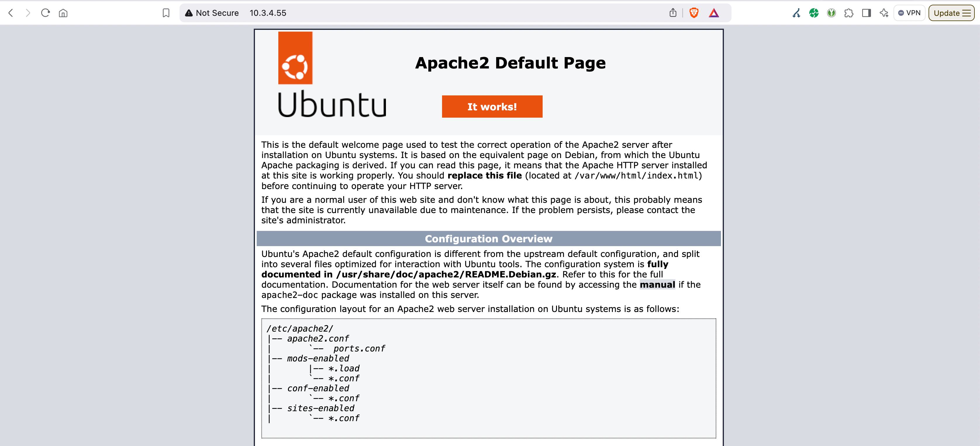Click the green circular extension icon
Image resolution: width=980 pixels, height=446 pixels.
[x=831, y=13]
